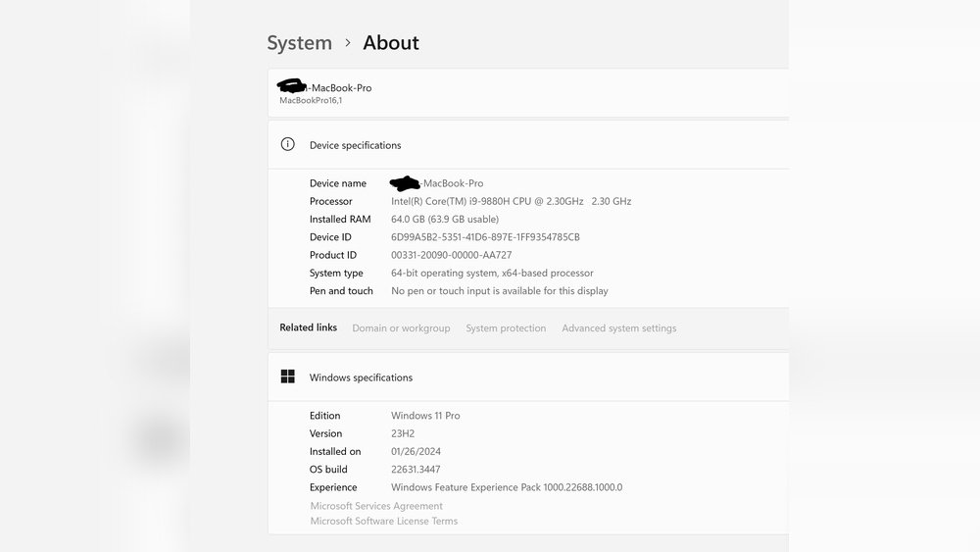
Task: Open the Microsoft Services Agreement link
Action: 376,506
